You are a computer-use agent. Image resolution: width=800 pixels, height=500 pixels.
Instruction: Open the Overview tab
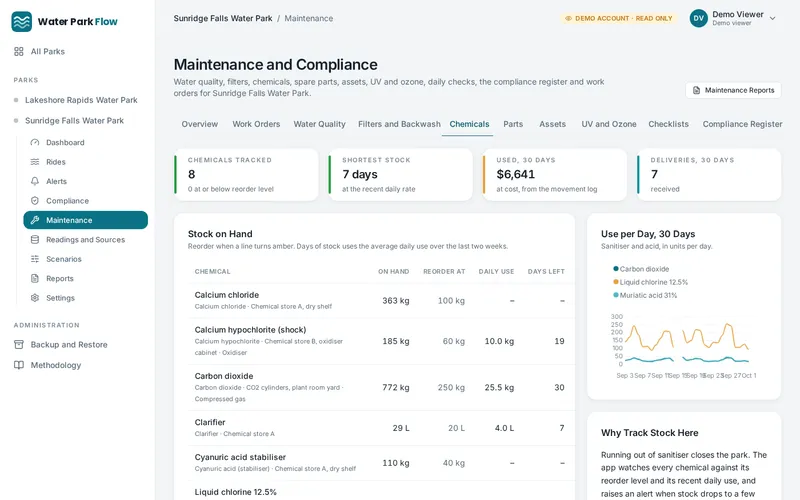(x=199, y=124)
